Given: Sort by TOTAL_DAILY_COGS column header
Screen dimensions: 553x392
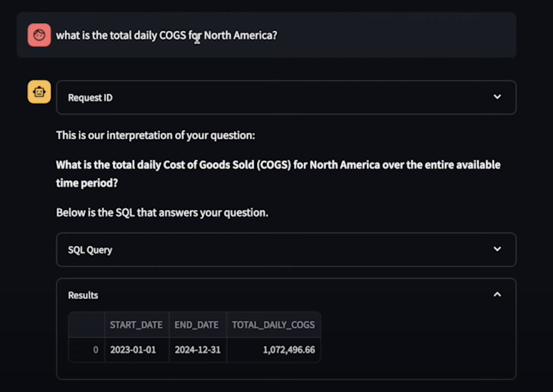Looking at the screenshot, I should [274, 325].
